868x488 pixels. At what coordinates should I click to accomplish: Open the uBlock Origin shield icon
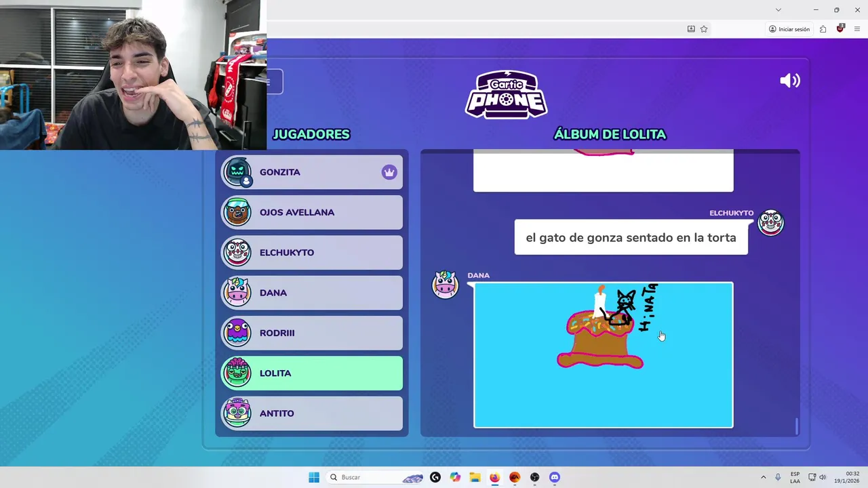pos(840,29)
